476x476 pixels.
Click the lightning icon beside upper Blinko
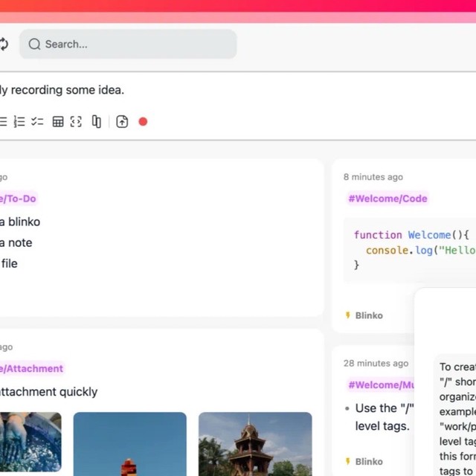click(x=348, y=315)
